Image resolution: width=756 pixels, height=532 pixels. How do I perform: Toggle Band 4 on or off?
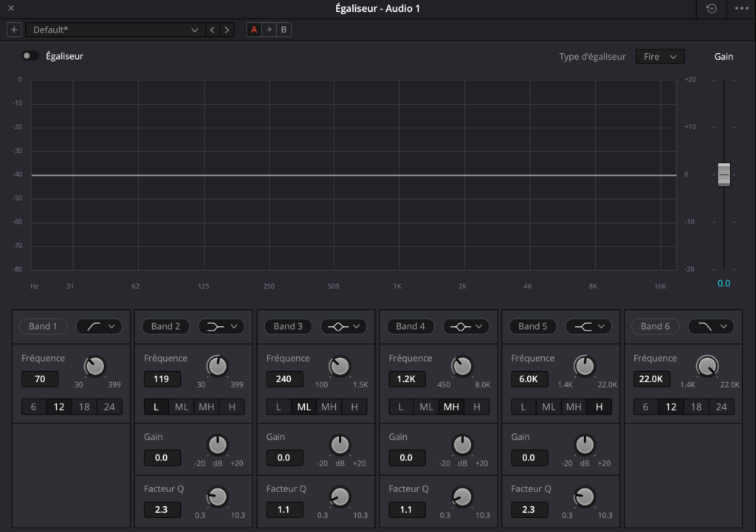click(410, 326)
